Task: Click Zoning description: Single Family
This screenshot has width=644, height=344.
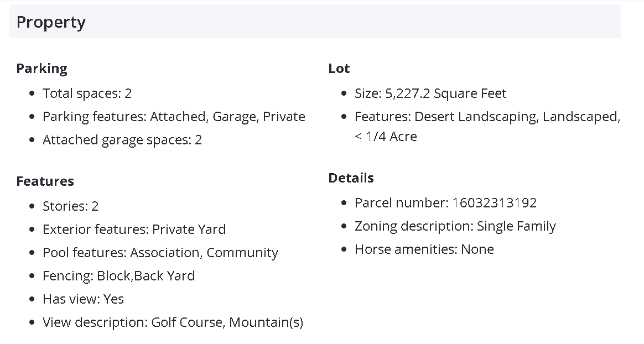Action: (x=455, y=226)
